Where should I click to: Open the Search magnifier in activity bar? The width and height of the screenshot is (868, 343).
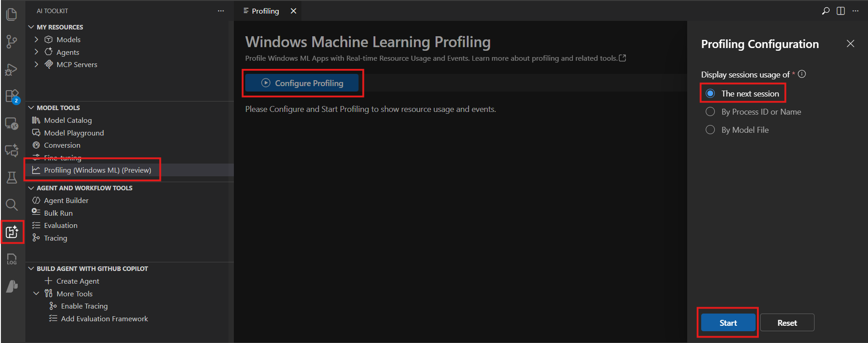[12, 205]
